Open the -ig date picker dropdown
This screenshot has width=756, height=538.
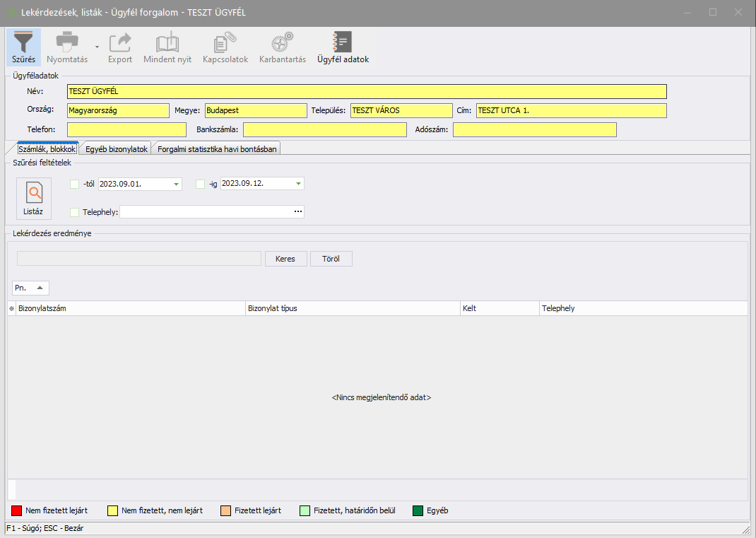point(298,185)
